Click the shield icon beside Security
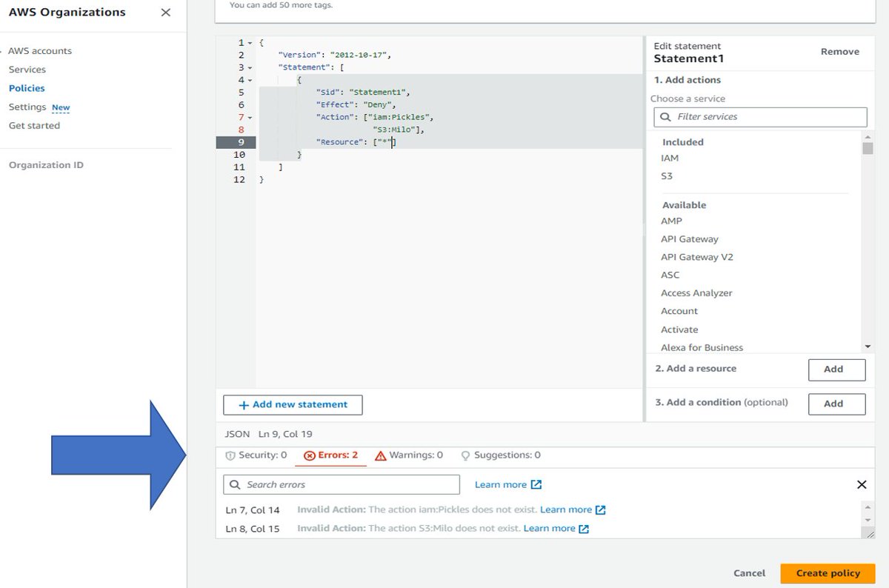The height and width of the screenshot is (588, 889). click(x=230, y=455)
